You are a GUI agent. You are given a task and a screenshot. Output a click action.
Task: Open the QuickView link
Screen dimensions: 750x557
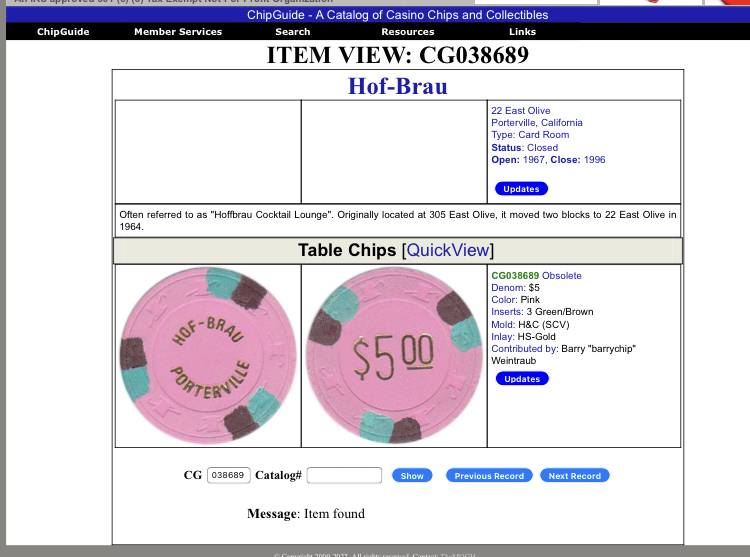[x=447, y=250]
